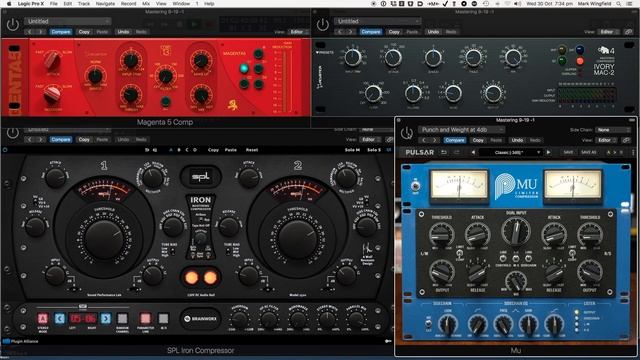Open Pulsar 'Classic' preset selector dropdown
This screenshot has width=640, height=360.
coord(511,152)
